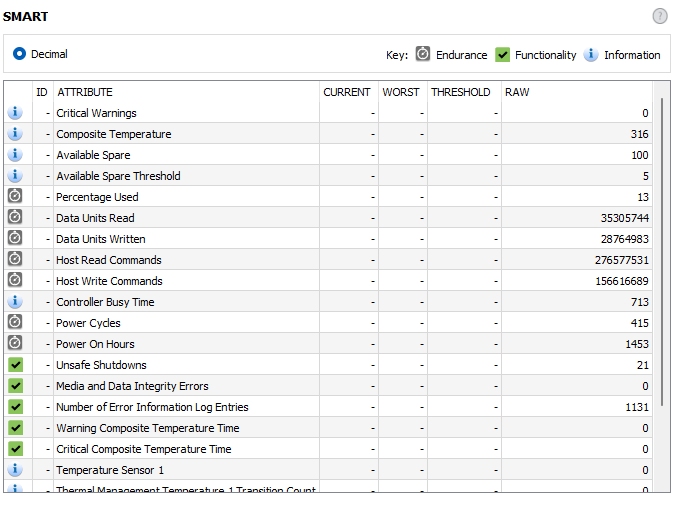Click endurance icon for Power On Hours
Screen dimensions: 680x526
click(15, 343)
